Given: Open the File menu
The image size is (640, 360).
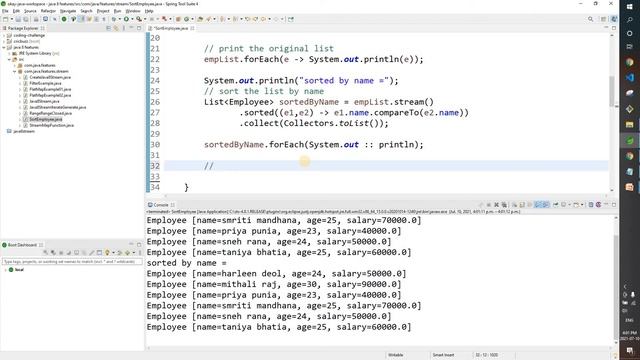Looking at the screenshot, I should (5, 11).
